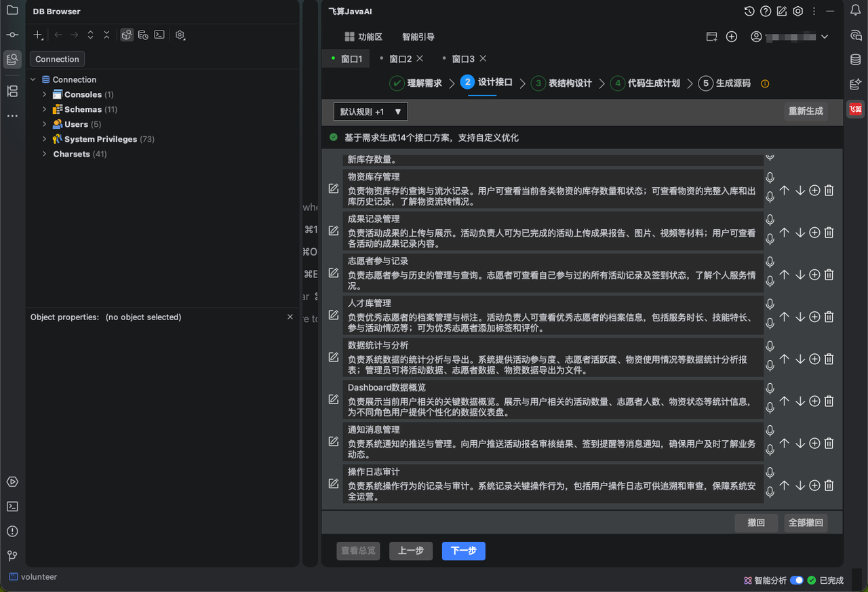
Task: Click 下一步 to proceed
Action: click(x=464, y=551)
